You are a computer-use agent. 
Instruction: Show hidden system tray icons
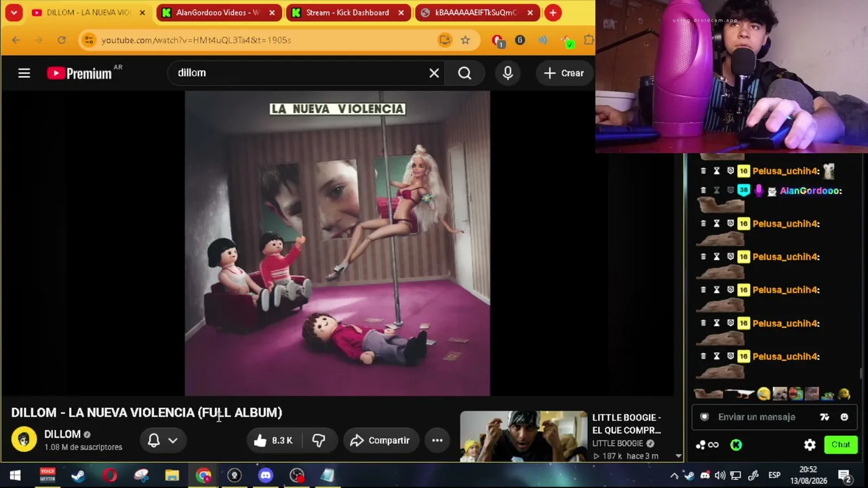coord(674,475)
